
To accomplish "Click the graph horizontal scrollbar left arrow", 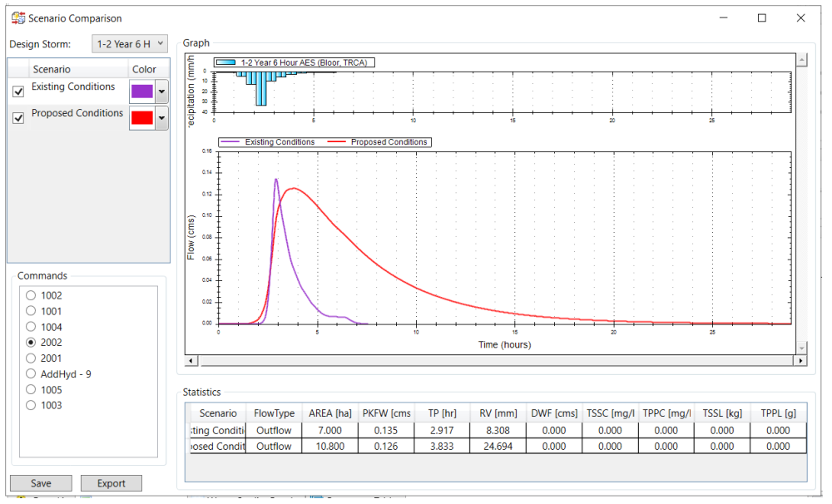I will pyautogui.click(x=191, y=361).
